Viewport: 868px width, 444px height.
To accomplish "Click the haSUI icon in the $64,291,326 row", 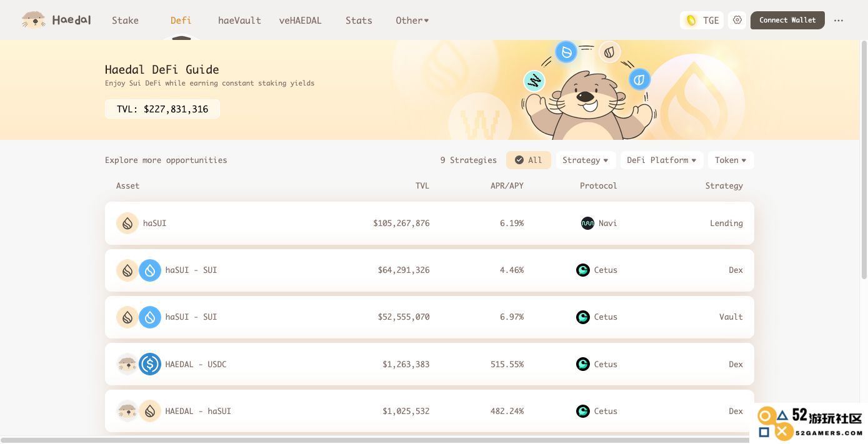I will (x=127, y=270).
